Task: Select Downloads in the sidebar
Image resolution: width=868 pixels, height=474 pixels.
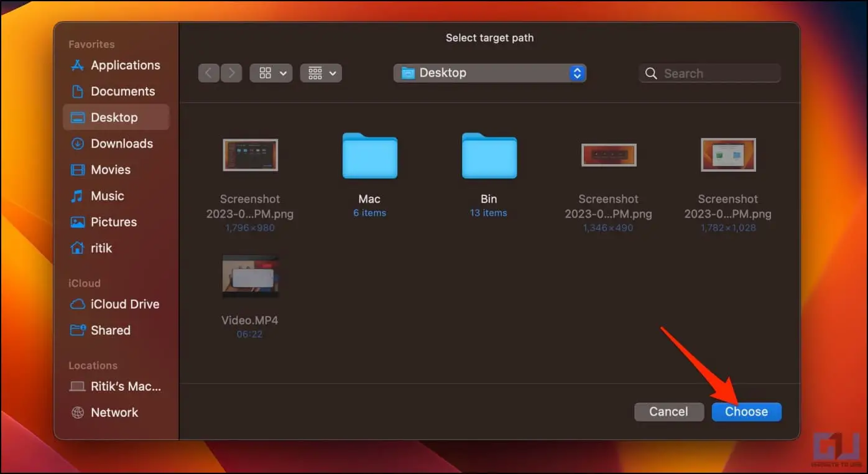Action: 121,144
